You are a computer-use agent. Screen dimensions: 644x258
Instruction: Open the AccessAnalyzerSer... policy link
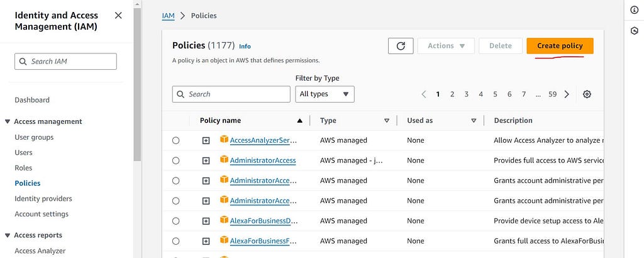click(264, 140)
